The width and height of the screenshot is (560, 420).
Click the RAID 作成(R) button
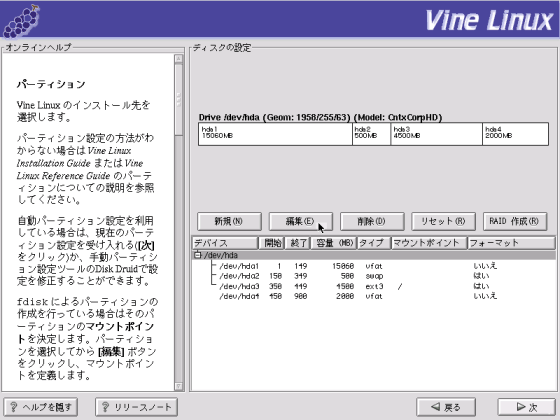click(x=515, y=221)
